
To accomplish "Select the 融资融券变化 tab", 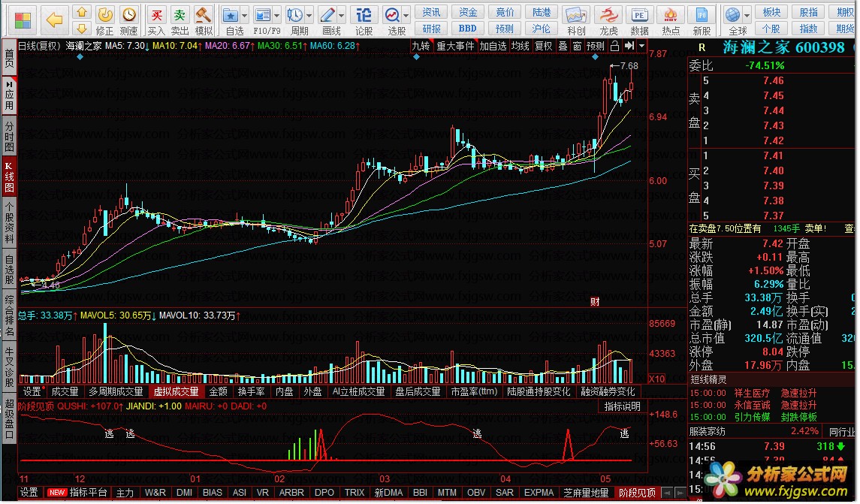I will coord(608,391).
